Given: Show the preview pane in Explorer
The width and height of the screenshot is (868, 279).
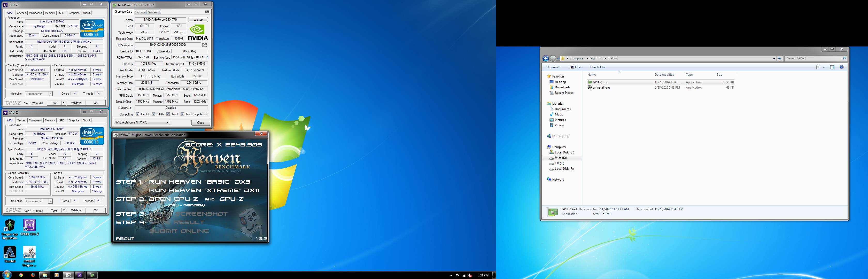Looking at the screenshot, I should point(832,67).
